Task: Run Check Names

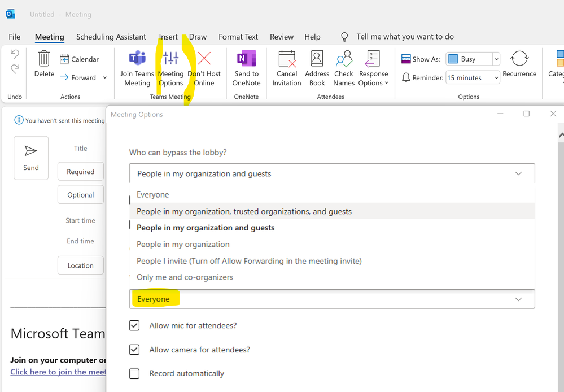Action: click(x=344, y=68)
